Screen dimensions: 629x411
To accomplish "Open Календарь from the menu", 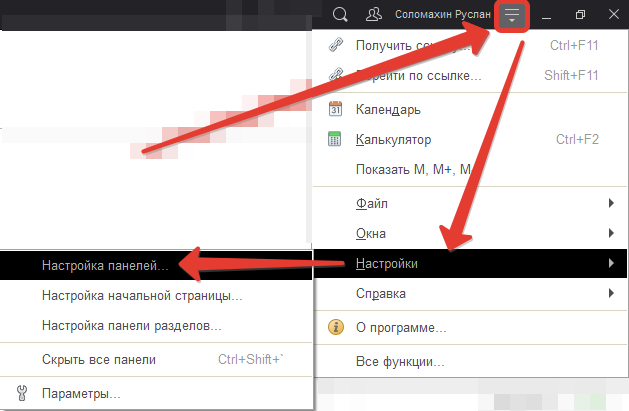I will tap(470, 109).
